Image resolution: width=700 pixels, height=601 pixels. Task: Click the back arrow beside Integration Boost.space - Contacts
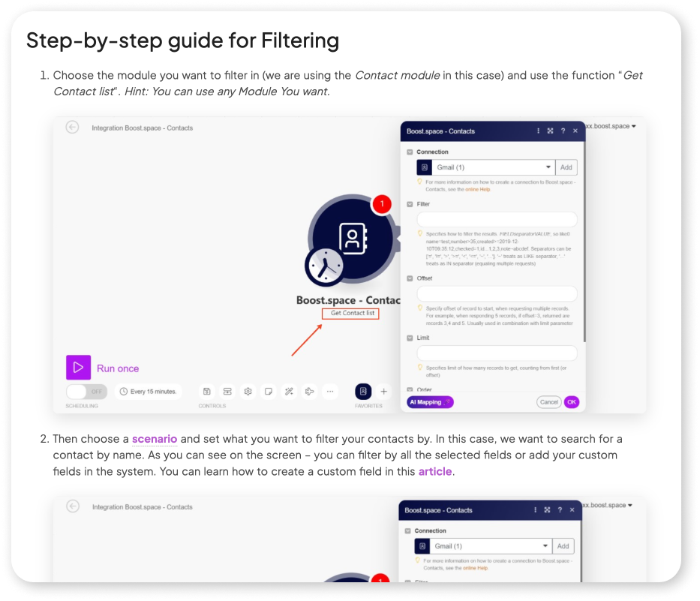(x=72, y=127)
